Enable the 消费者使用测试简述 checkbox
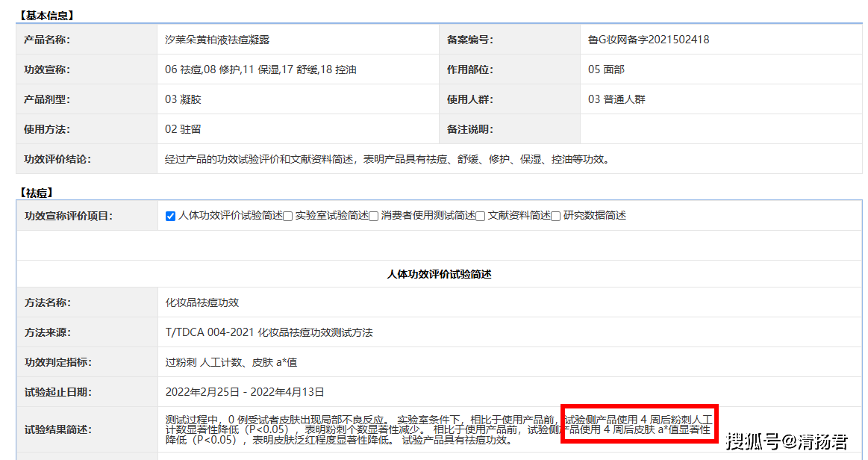Image resolution: width=868 pixels, height=460 pixels. (x=374, y=217)
